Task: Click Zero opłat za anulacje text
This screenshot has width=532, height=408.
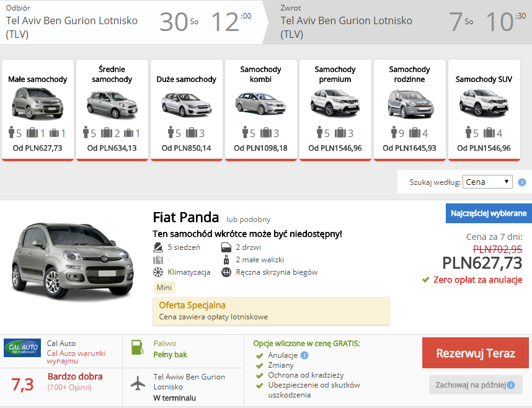Action: [477, 280]
